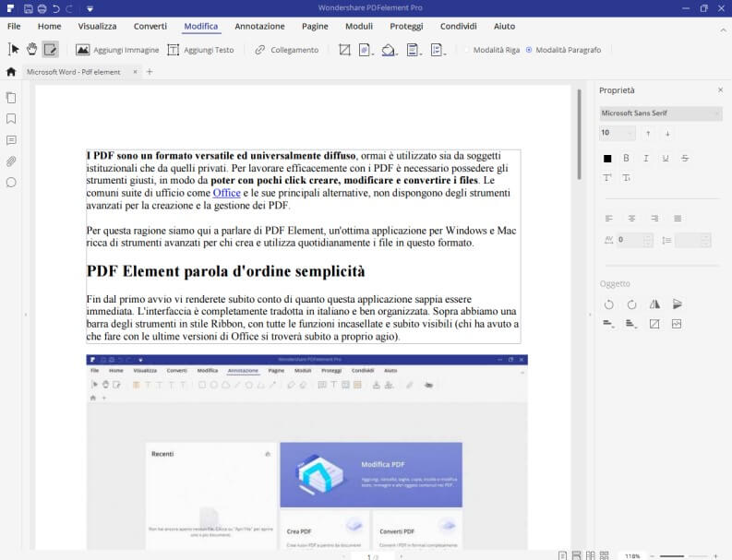This screenshot has width=732, height=560.
Task: Click Aggiungi Testo
Action: click(200, 50)
